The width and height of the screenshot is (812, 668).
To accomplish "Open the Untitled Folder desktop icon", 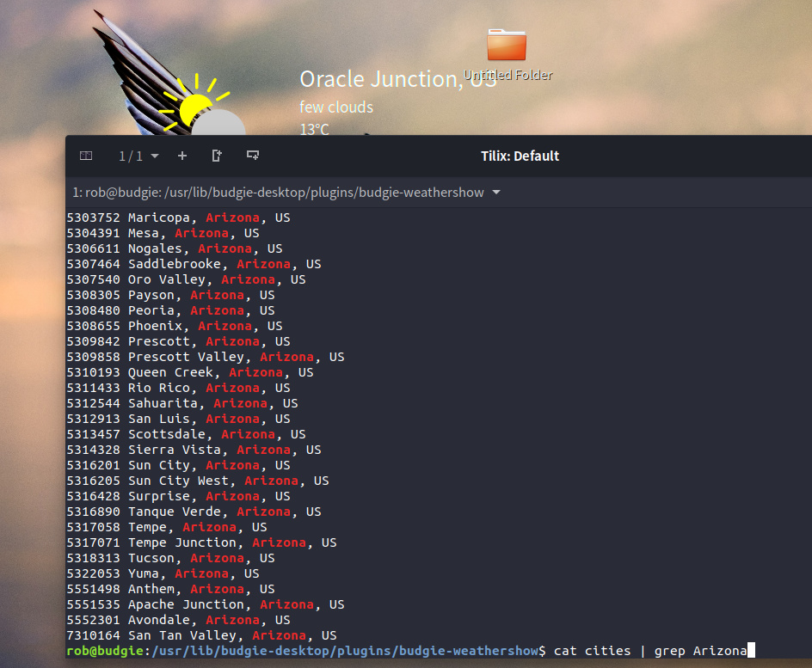I will click(507, 46).
